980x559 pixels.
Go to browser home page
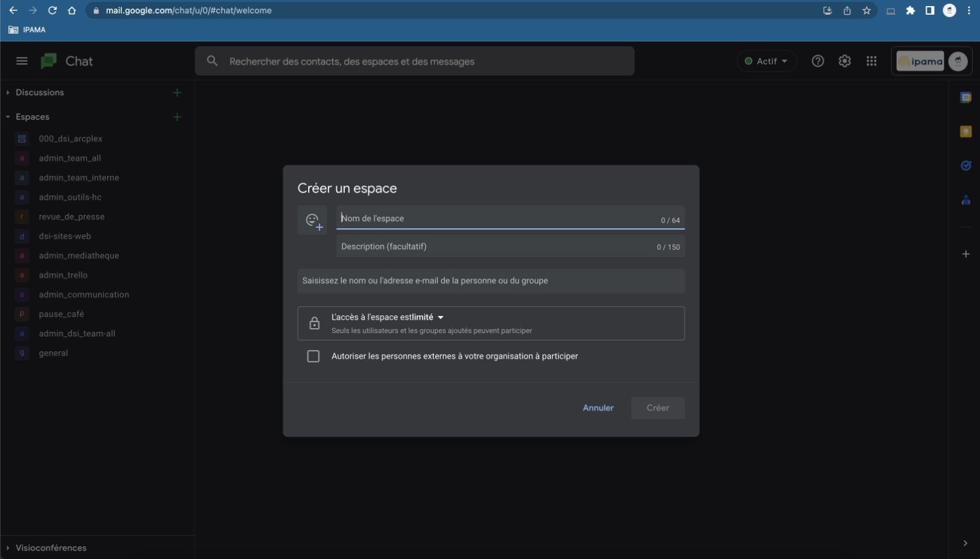point(72,10)
